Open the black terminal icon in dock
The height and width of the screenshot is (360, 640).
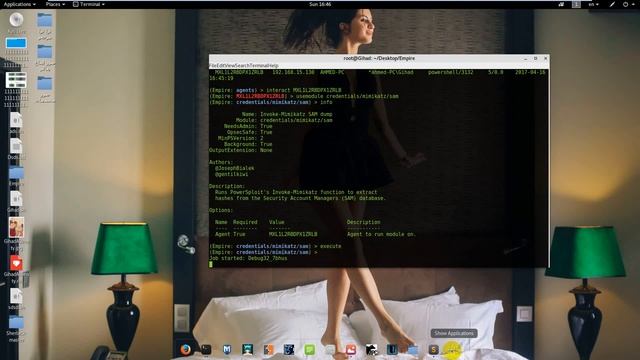[206, 349]
